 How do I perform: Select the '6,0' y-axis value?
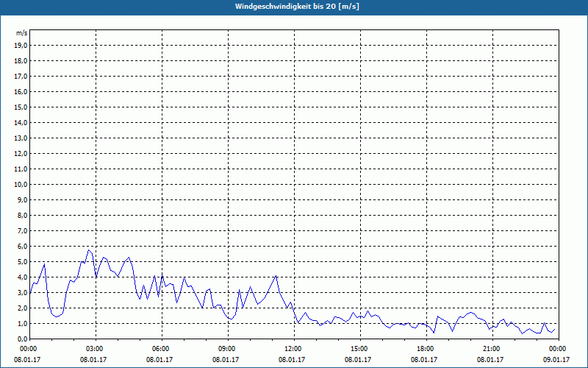(22, 247)
